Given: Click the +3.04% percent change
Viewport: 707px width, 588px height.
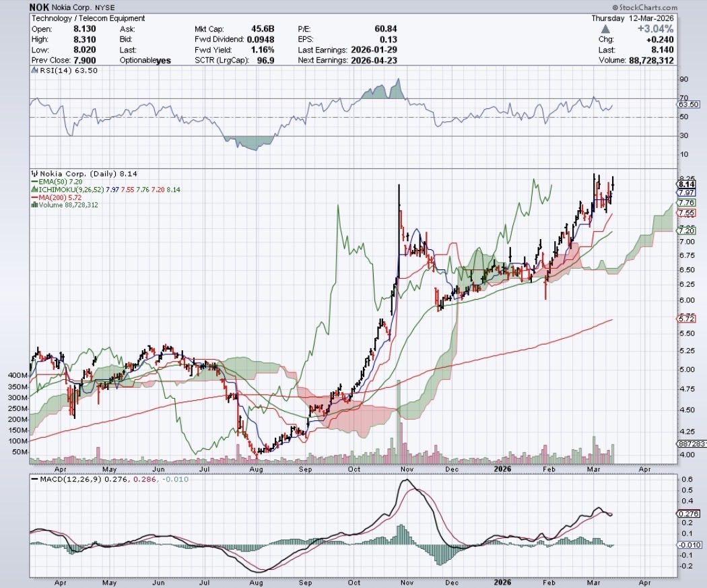Looking at the screenshot, I should [655, 29].
